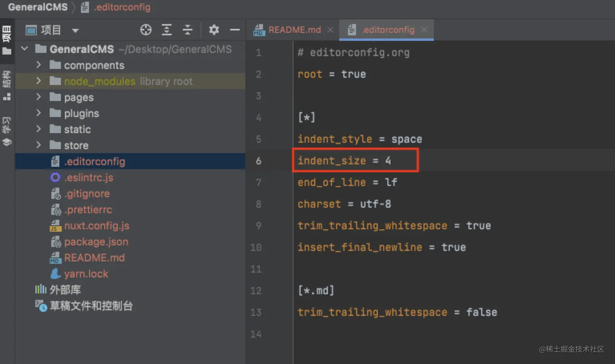The height and width of the screenshot is (364, 615).
Task: Click on 'indent_style = space' text
Action: [x=360, y=139]
